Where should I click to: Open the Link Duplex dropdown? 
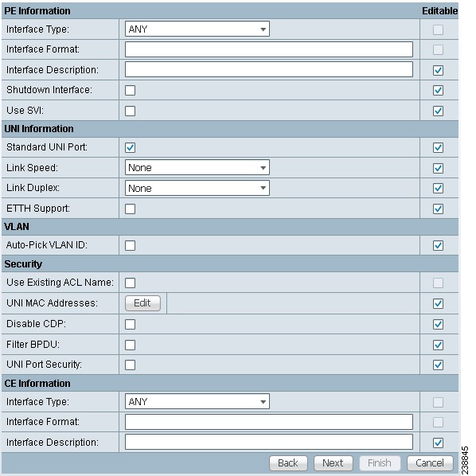197,188
